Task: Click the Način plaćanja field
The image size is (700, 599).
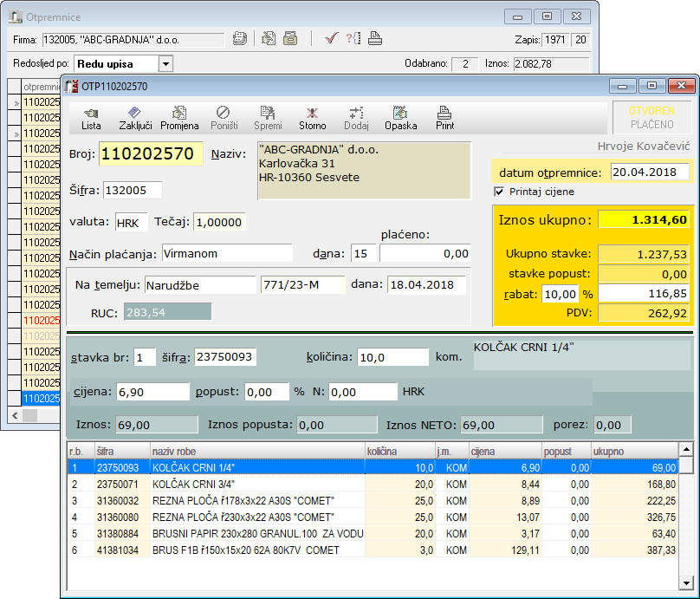Action: [x=227, y=253]
